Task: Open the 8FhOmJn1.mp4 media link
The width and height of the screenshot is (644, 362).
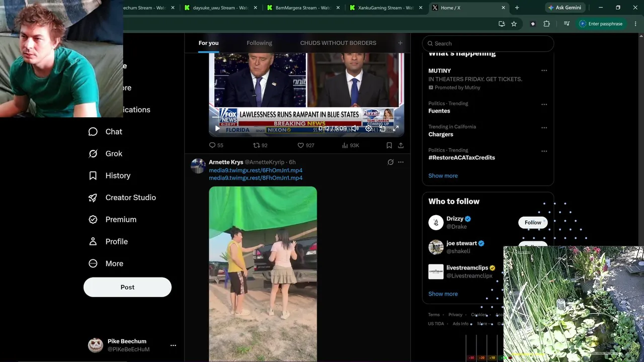Action: 256,178
